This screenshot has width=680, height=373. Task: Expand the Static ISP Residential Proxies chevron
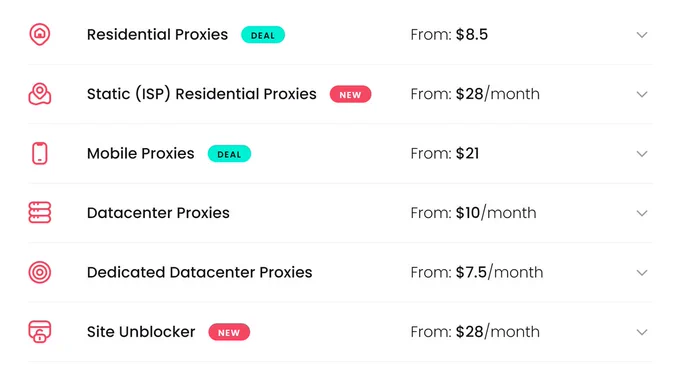pos(642,94)
